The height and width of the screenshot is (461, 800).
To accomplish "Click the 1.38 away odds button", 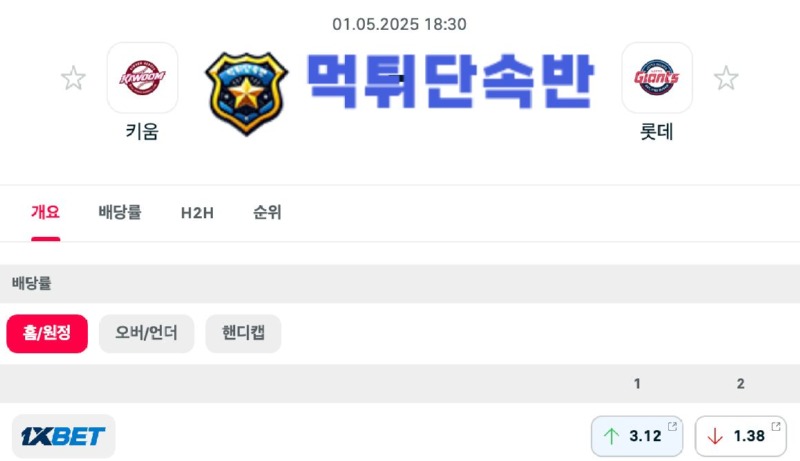I will click(741, 436).
